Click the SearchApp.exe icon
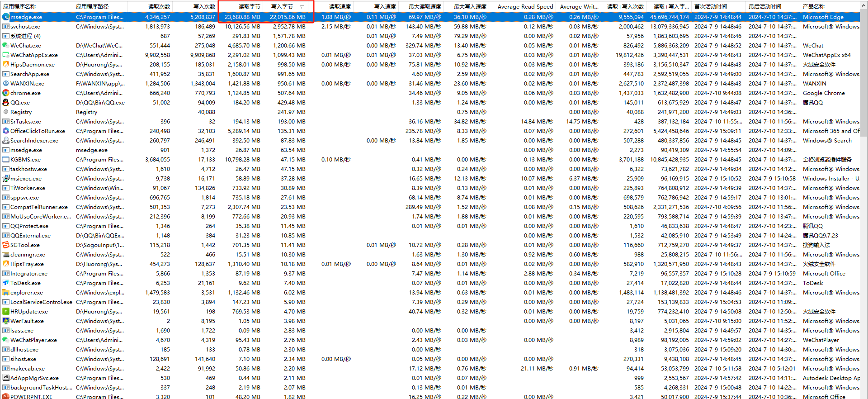 click(x=6, y=74)
